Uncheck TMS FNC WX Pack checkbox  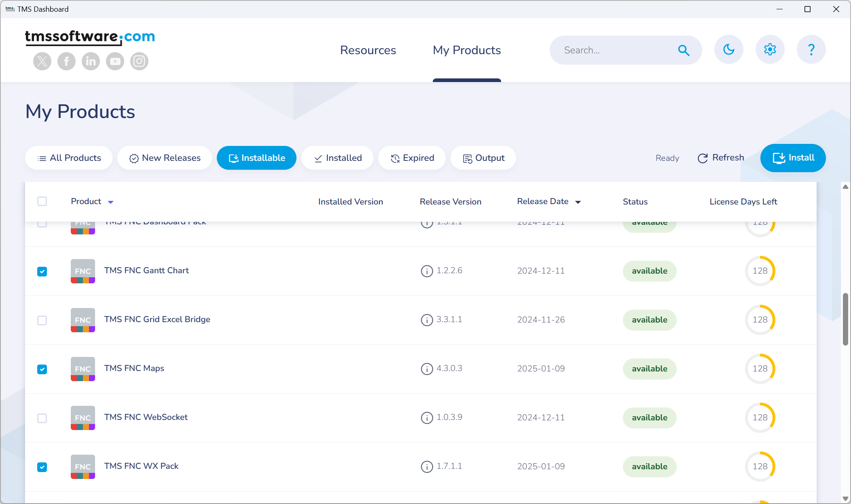(x=42, y=467)
